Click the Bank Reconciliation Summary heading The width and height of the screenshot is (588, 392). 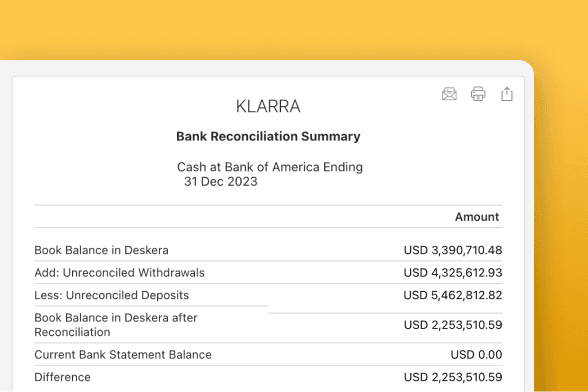pos(268,136)
